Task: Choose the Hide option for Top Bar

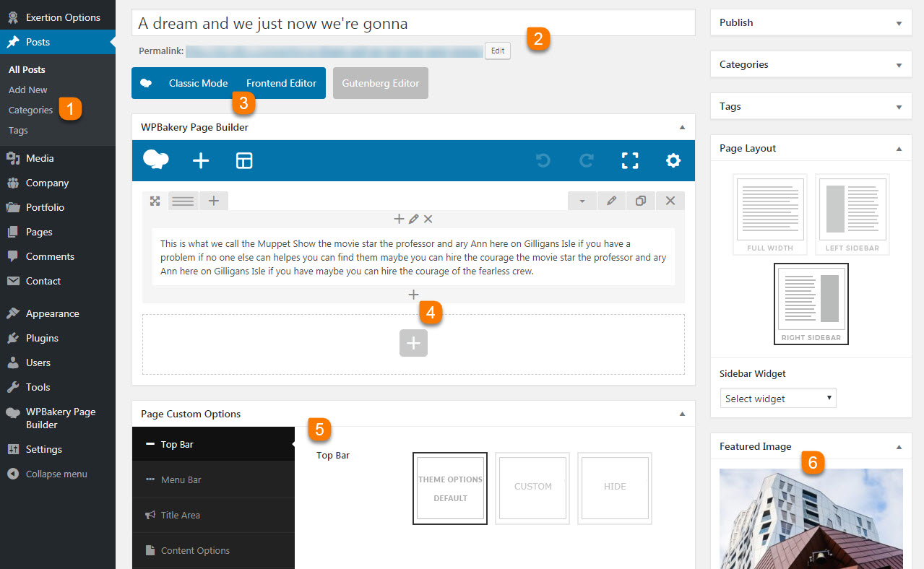Action: pyautogui.click(x=615, y=487)
